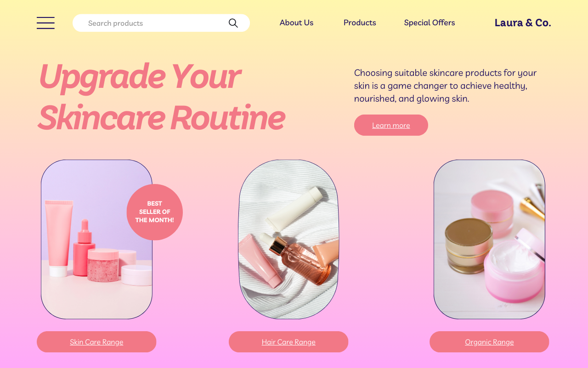This screenshot has width=588, height=368.
Task: Click the magnifying glass search icon
Action: (x=233, y=23)
